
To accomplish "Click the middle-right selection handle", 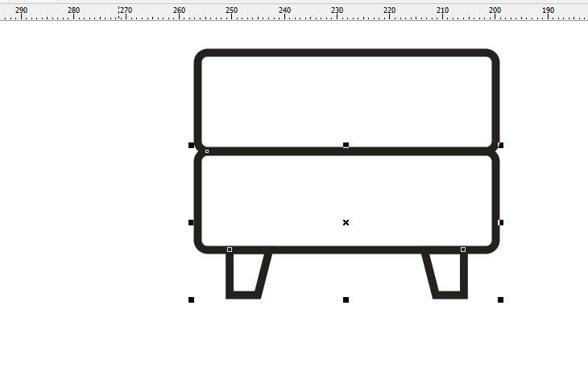I will [501, 223].
